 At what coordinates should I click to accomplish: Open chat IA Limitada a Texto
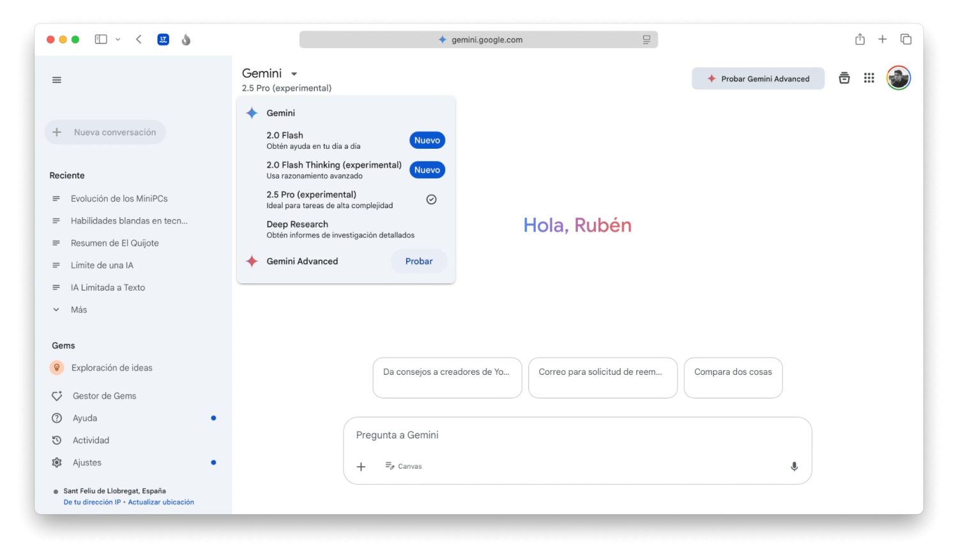(108, 287)
